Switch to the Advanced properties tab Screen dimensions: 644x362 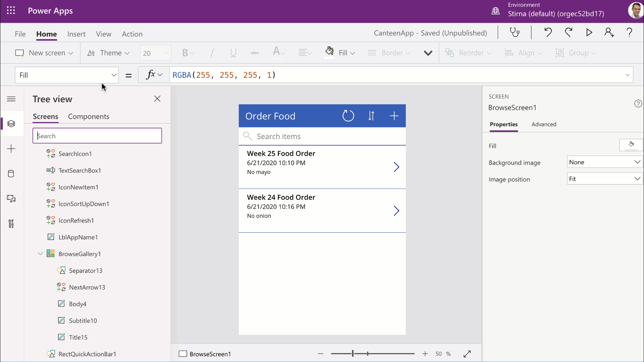(544, 124)
